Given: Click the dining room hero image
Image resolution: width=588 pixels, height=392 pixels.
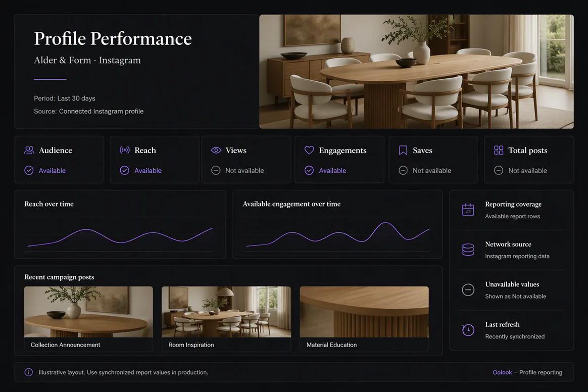Looking at the screenshot, I should 416,72.
